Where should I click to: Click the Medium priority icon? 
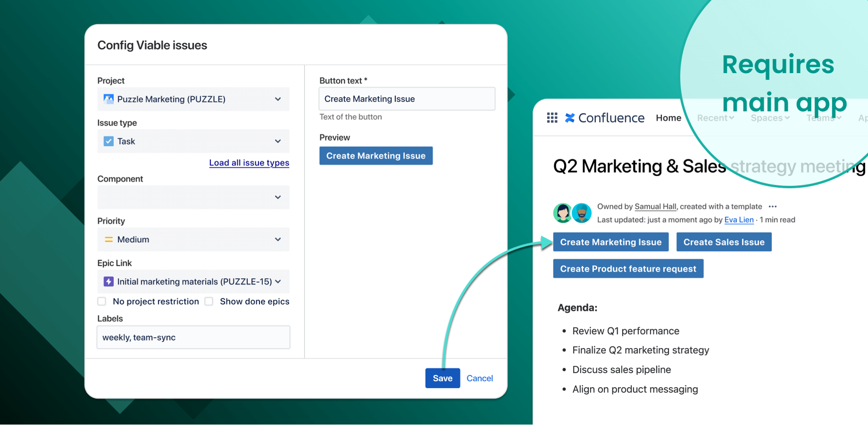coord(109,239)
